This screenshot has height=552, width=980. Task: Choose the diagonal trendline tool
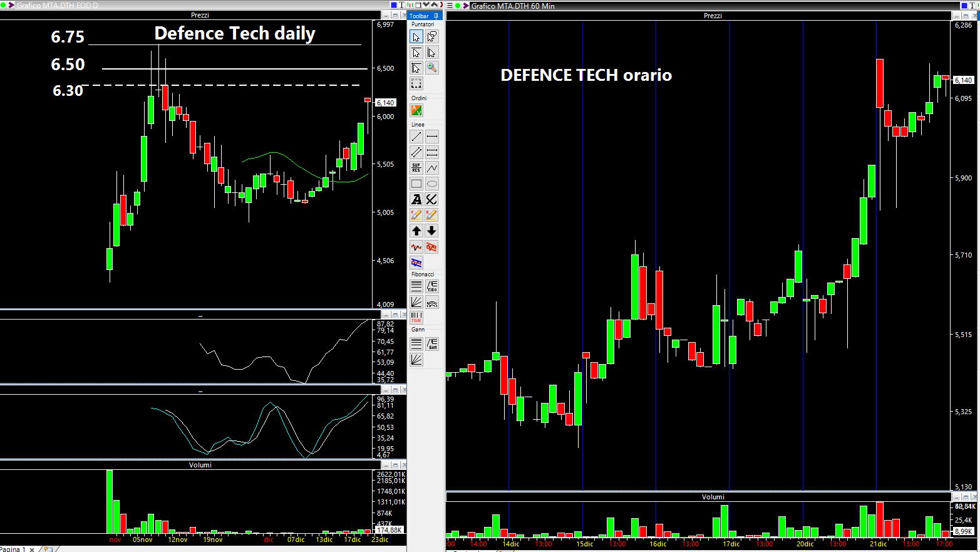point(416,137)
